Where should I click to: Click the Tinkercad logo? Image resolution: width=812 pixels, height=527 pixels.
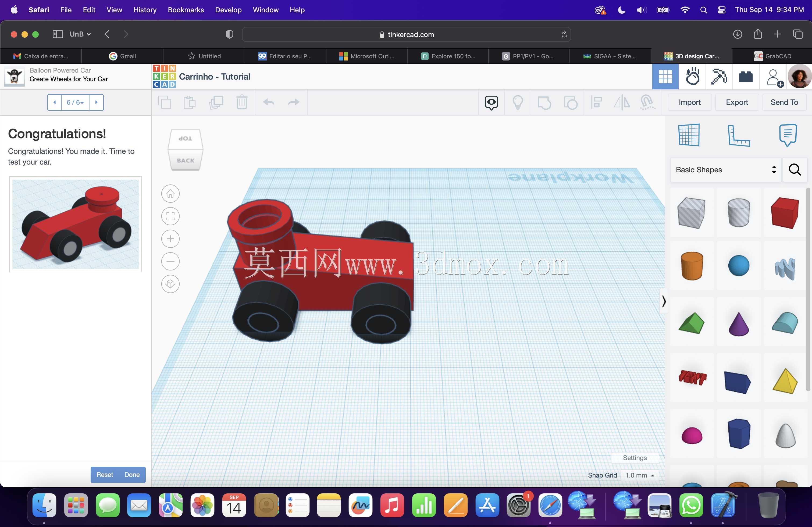click(164, 77)
